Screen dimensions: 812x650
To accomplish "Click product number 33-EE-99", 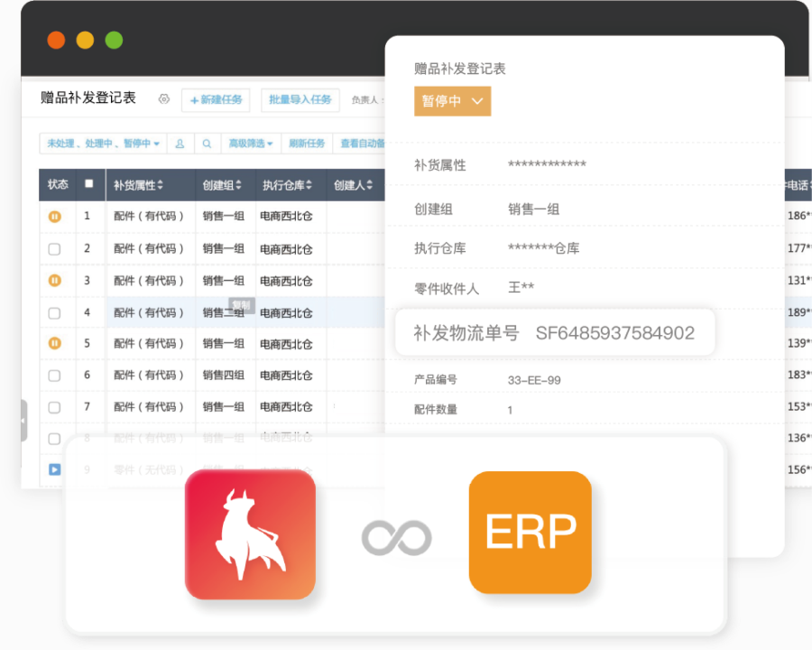I will (x=534, y=380).
